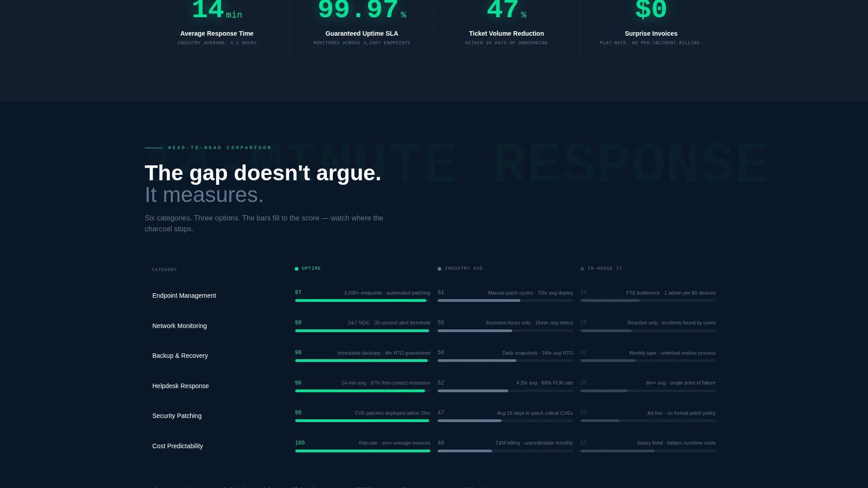Click '4.2hr avg · 68% FCR rate' note

pyautogui.click(x=544, y=383)
